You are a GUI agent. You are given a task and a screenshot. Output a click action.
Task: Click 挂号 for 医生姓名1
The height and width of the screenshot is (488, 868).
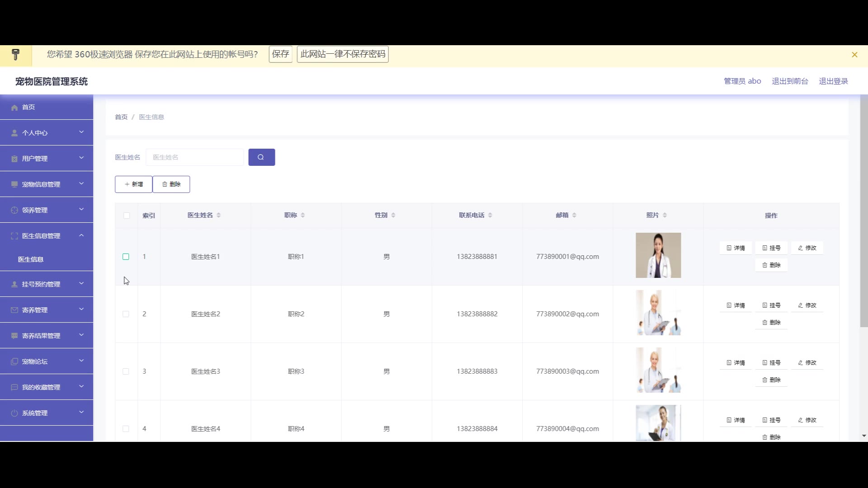pos(771,248)
